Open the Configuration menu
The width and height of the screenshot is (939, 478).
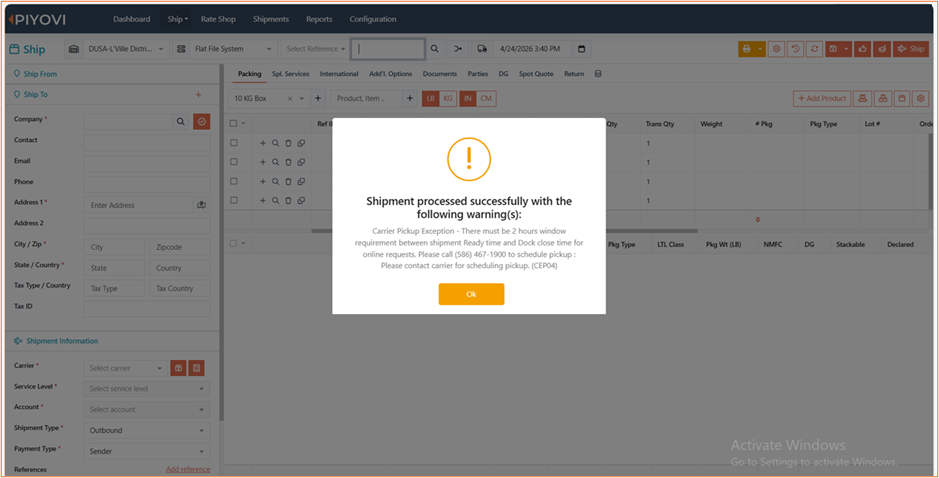tap(373, 19)
